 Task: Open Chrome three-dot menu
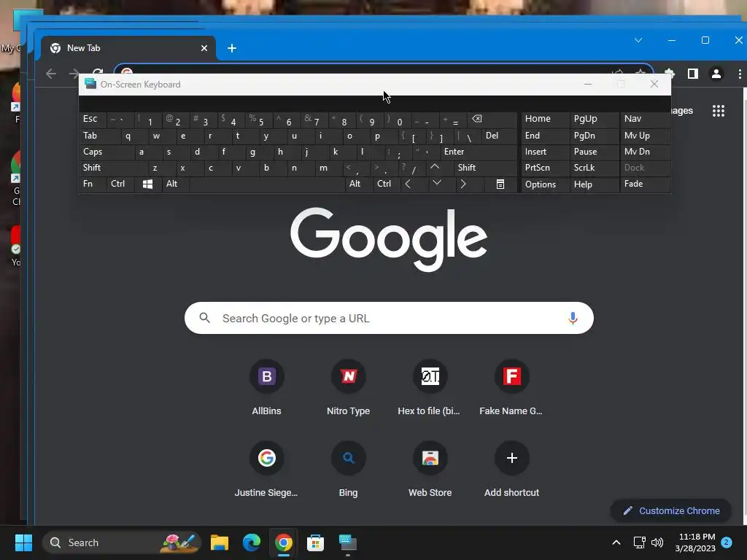740,74
